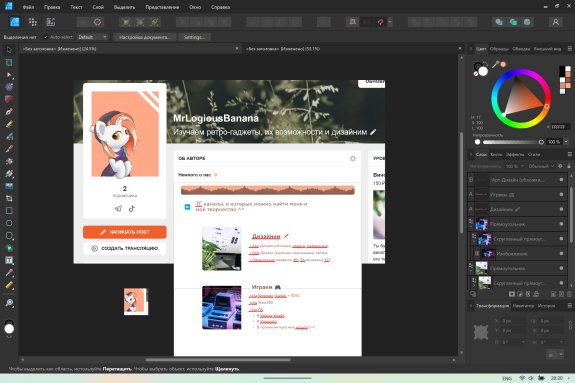Toggle the Auto-select checkbox
The image size is (575, 383).
click(46, 37)
